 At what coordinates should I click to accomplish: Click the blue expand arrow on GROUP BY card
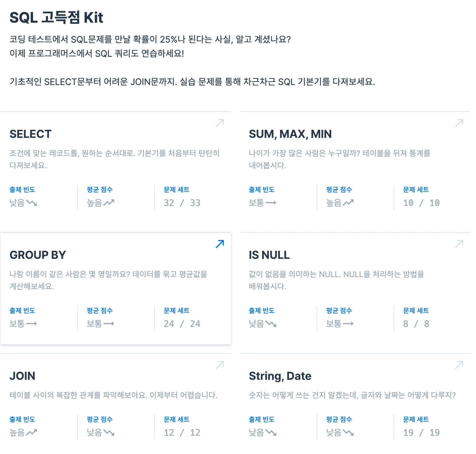[x=219, y=244]
